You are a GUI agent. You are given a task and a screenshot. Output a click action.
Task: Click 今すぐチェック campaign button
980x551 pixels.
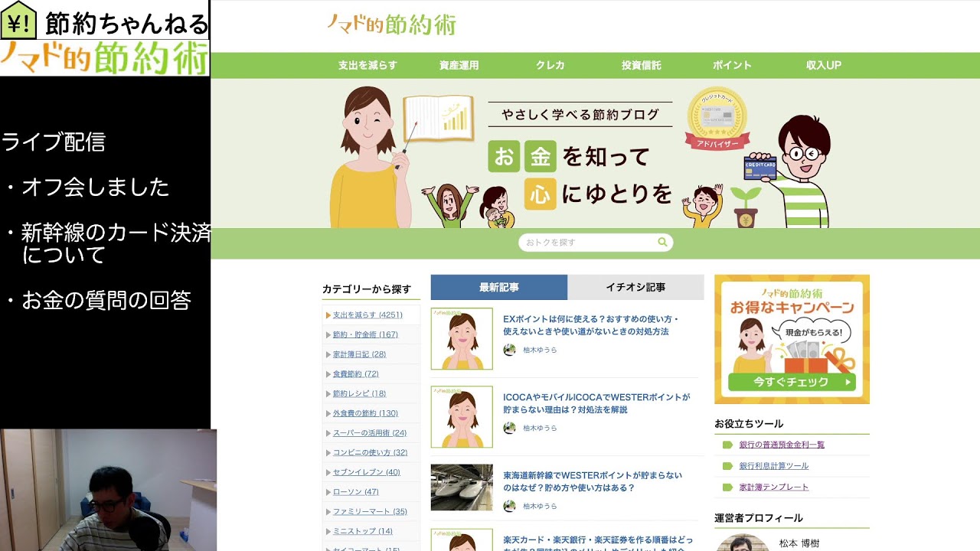792,382
